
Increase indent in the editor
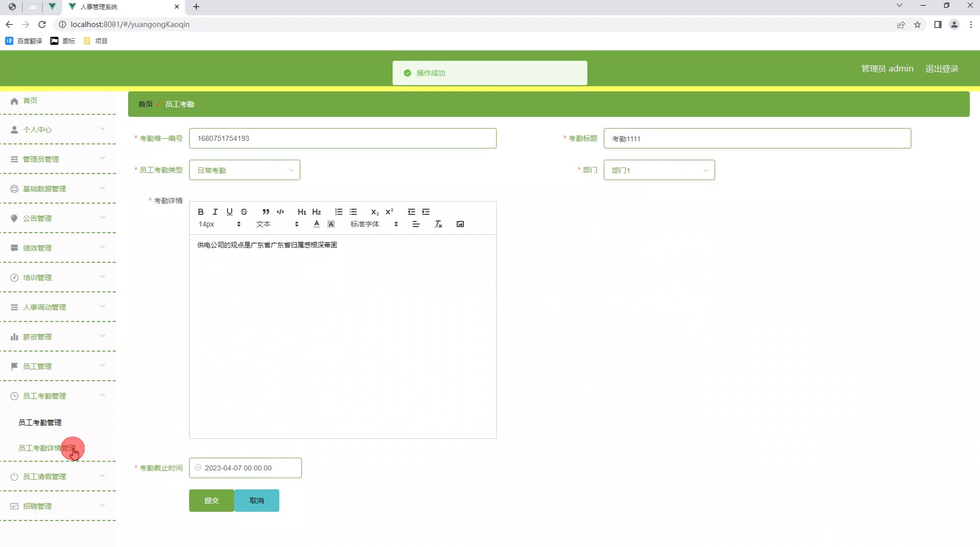click(x=426, y=212)
